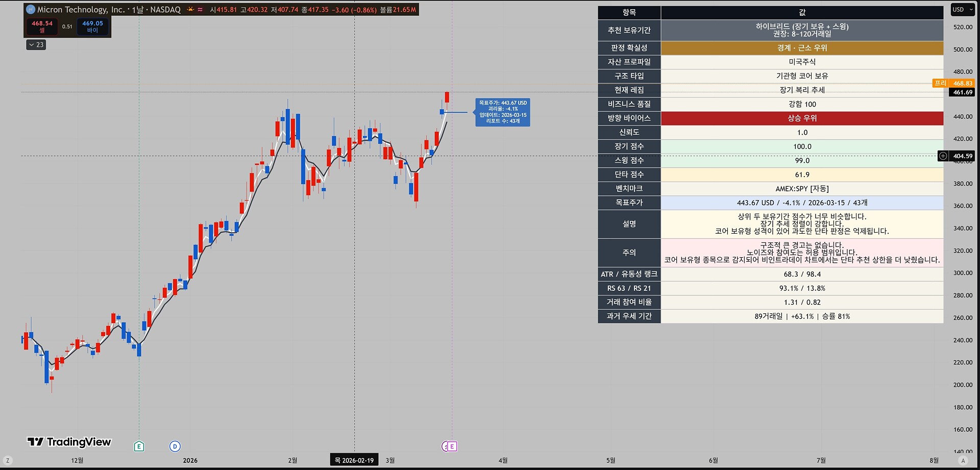Image resolution: width=980 pixels, height=470 pixels.
Task: Click the 볼륨21.65M volume value
Action: point(398,10)
